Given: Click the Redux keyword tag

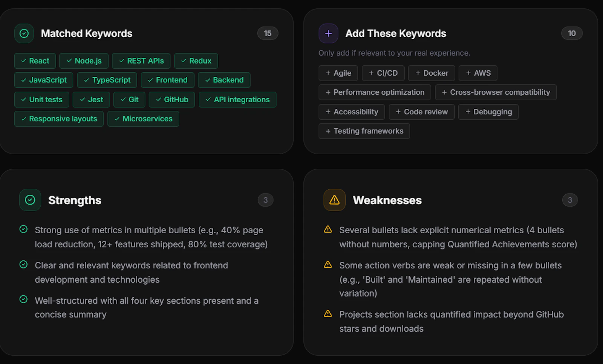Looking at the screenshot, I should (196, 61).
